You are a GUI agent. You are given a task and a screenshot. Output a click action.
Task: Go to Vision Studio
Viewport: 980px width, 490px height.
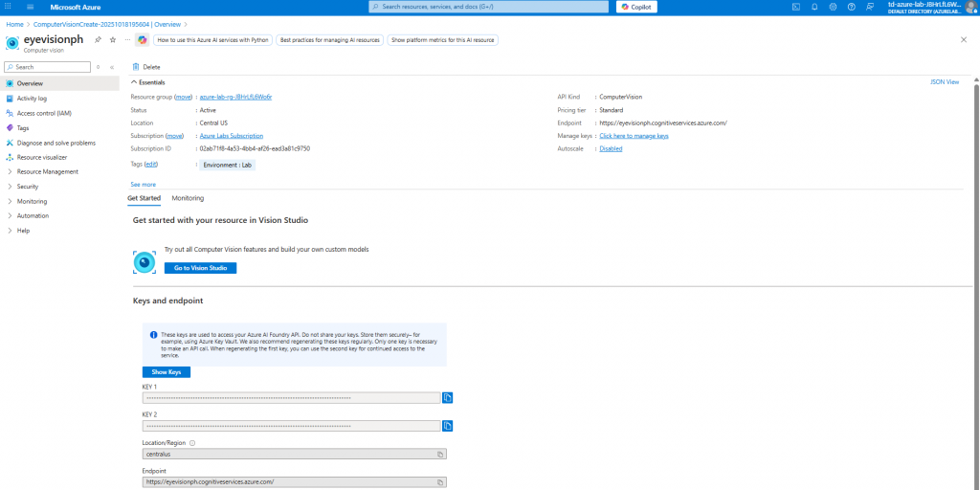pyautogui.click(x=199, y=268)
